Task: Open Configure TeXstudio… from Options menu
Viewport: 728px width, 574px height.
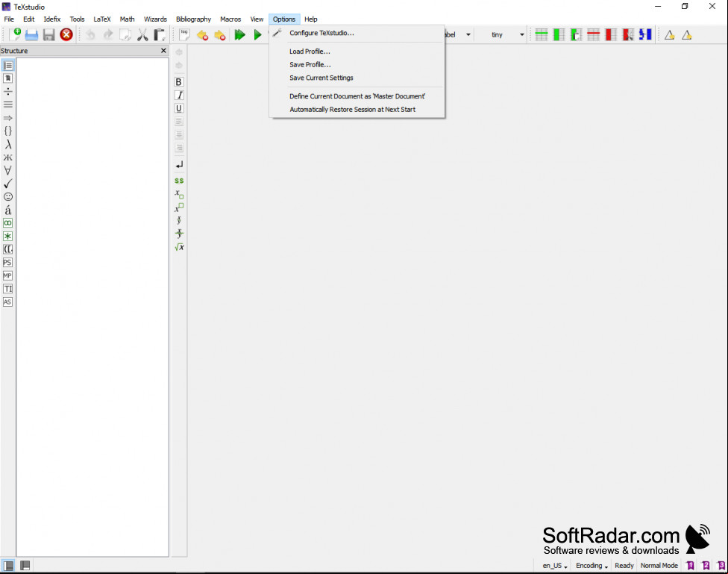Action: (x=321, y=33)
